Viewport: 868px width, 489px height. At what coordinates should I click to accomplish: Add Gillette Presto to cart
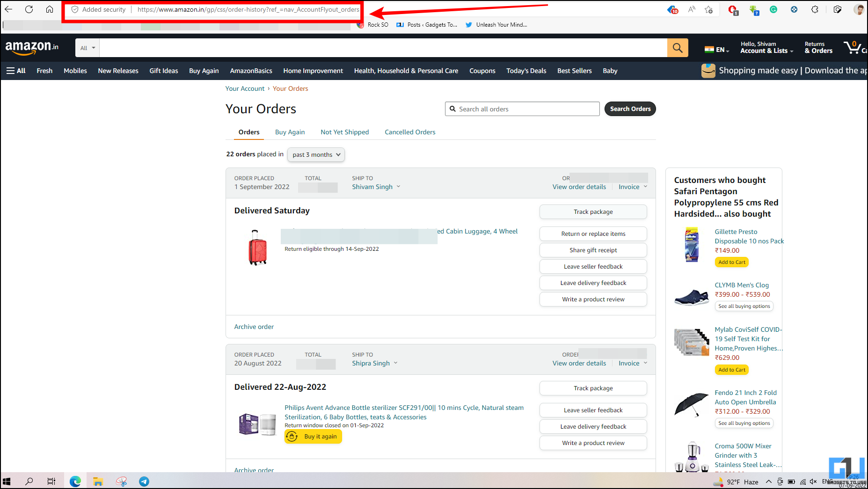click(x=731, y=262)
